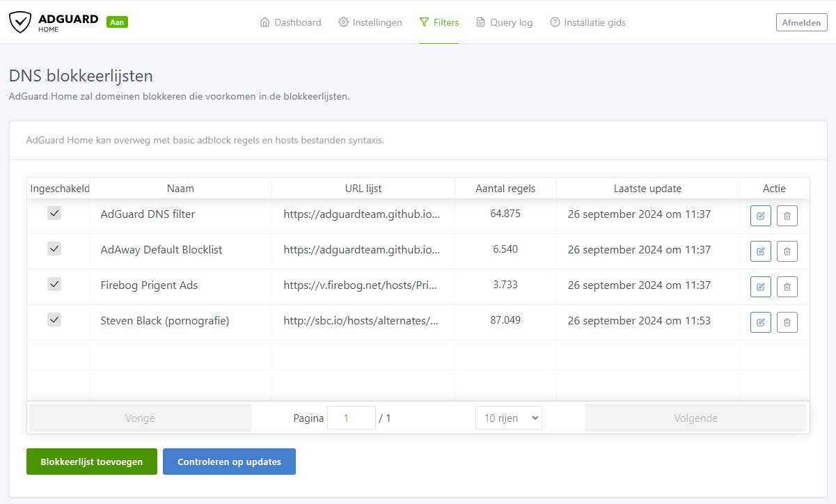This screenshot has height=504, width=836.
Task: Click the 87.049 rule count
Action: pyautogui.click(x=505, y=320)
